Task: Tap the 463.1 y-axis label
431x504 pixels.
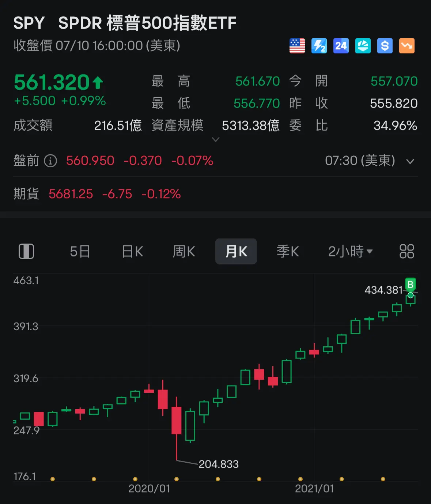Action: coord(26,281)
